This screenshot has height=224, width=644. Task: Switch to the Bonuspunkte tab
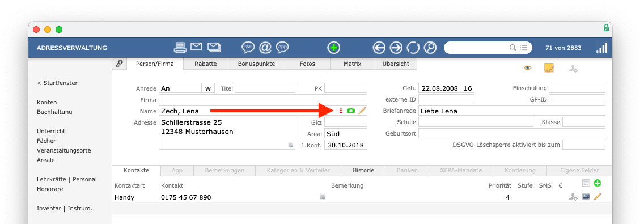[x=256, y=64]
